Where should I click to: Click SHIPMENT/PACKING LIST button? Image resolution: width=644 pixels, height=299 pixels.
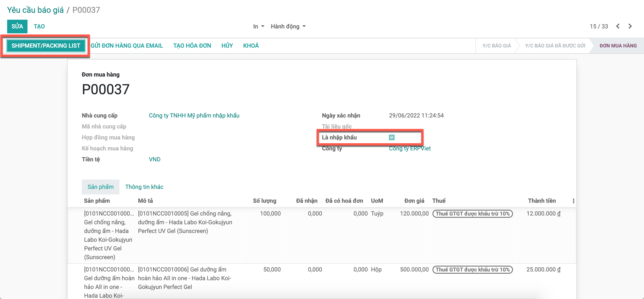(x=46, y=46)
